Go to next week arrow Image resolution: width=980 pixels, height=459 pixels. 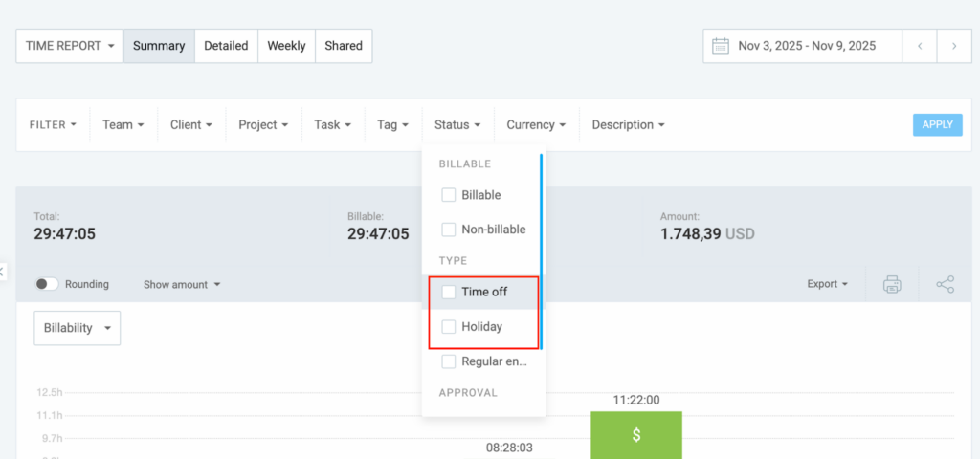coord(953,46)
